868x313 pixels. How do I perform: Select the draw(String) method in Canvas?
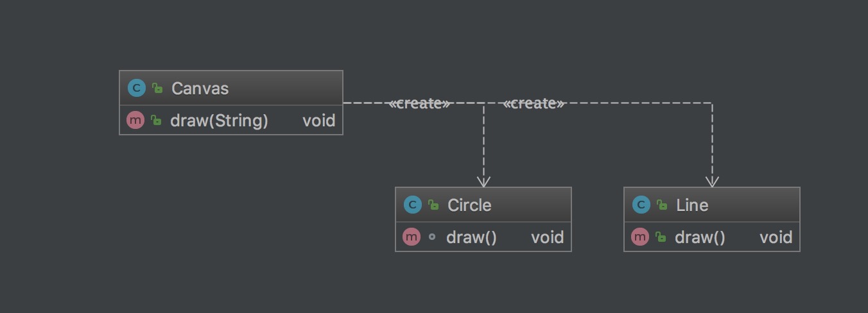219,121
